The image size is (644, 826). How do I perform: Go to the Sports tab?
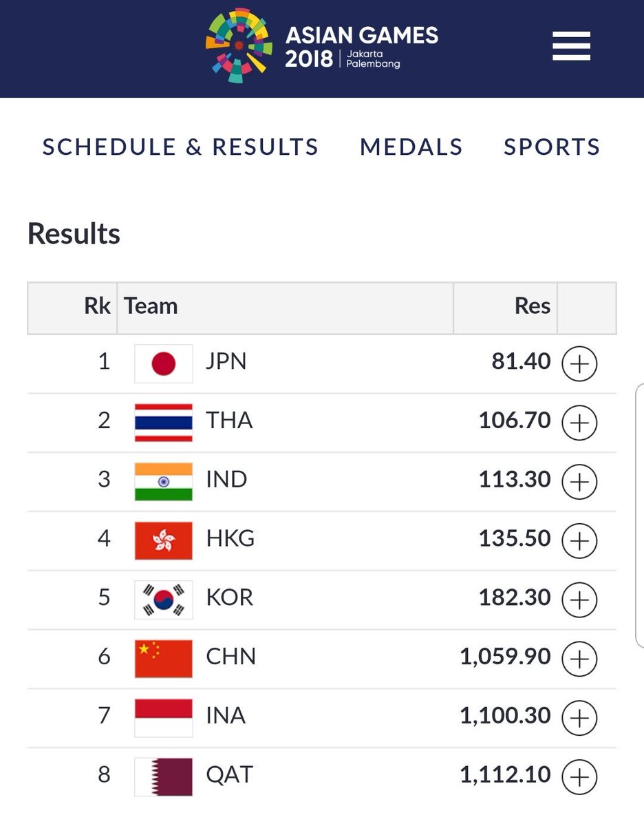tap(552, 147)
